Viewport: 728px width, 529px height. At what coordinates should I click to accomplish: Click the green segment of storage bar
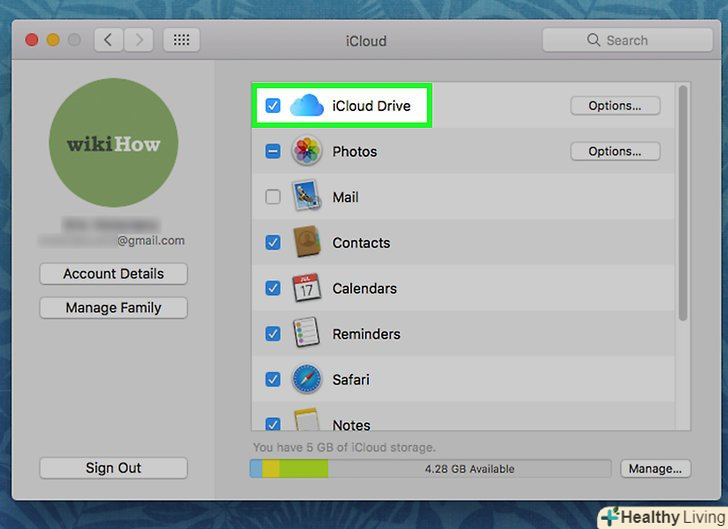(304, 469)
